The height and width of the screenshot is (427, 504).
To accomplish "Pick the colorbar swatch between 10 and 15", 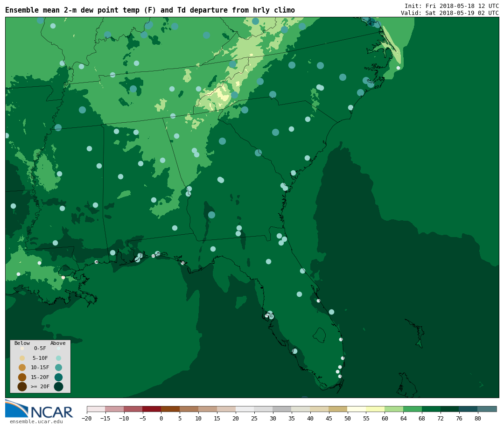I will pyautogui.click(x=208, y=409).
